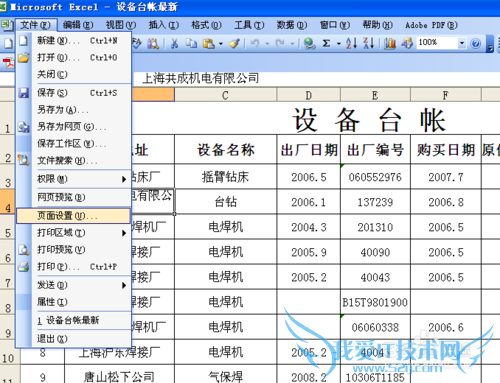The image size is (500, 383).
Task: Open the AutoSum functions dropdown
Action: tap(339, 43)
